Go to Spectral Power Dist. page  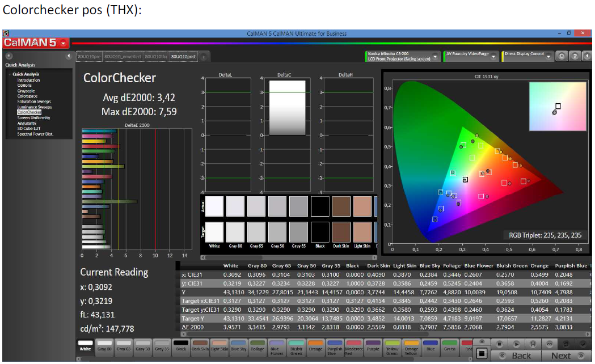click(x=35, y=134)
